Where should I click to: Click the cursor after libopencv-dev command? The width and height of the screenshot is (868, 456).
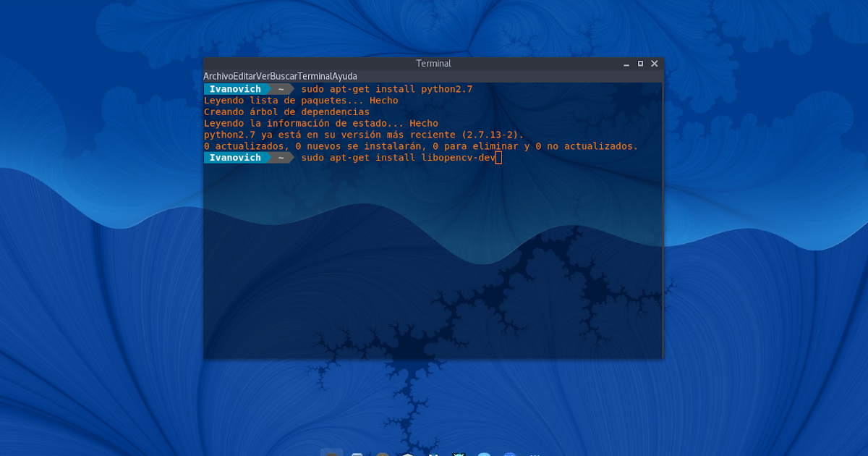click(x=498, y=157)
